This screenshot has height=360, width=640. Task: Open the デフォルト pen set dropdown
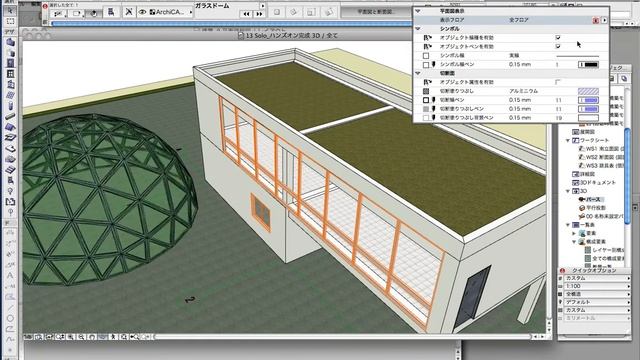click(597, 302)
